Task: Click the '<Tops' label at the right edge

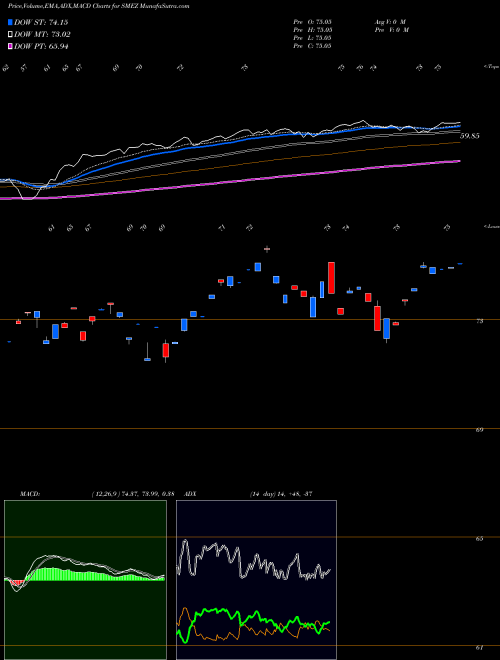Action: pos(491,67)
